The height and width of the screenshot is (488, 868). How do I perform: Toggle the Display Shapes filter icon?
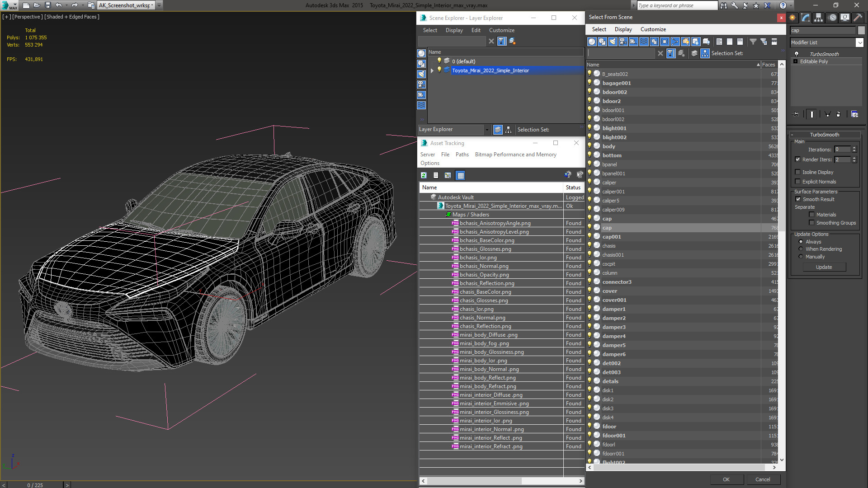(x=602, y=42)
